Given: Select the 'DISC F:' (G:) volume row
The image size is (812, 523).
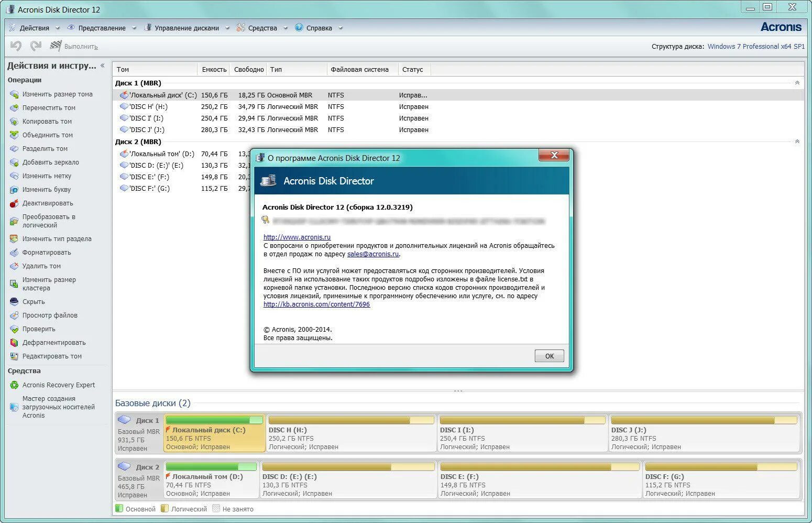Looking at the screenshot, I should pos(182,188).
